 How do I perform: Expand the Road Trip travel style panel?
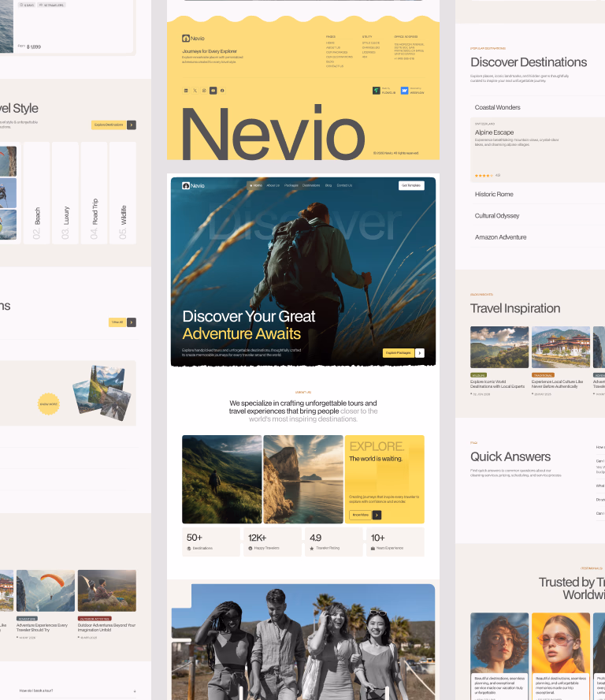point(95,193)
